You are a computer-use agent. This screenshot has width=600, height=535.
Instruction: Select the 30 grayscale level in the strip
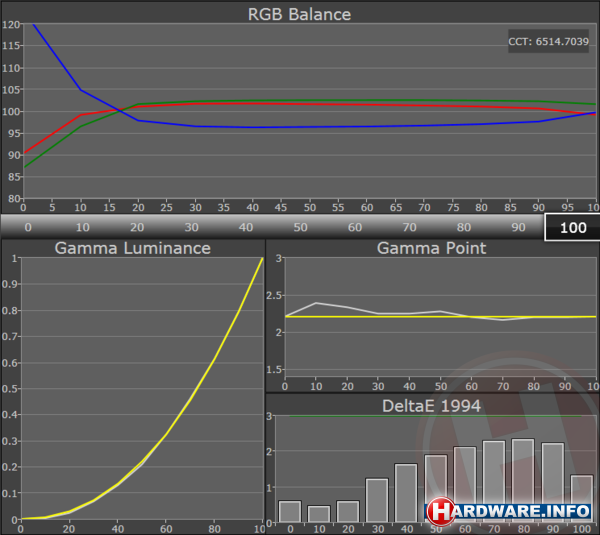click(191, 227)
